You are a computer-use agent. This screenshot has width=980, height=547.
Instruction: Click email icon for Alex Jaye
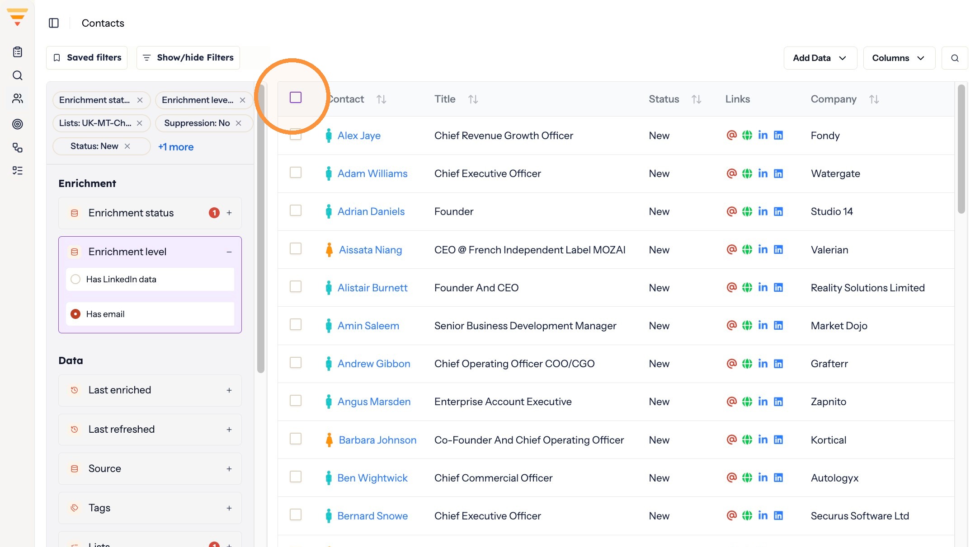tap(731, 135)
